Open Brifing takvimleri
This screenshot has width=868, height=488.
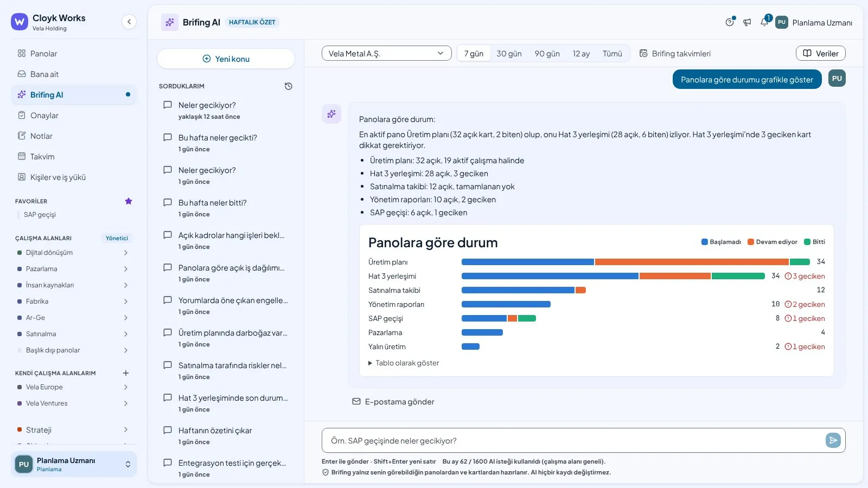tap(675, 54)
